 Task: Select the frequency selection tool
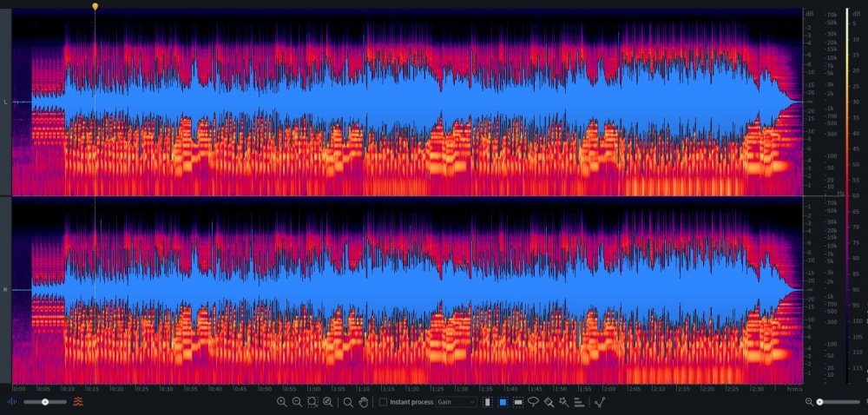(x=518, y=402)
